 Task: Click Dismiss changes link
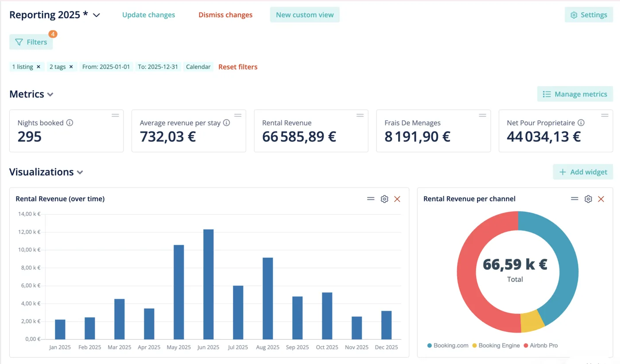[x=225, y=15]
